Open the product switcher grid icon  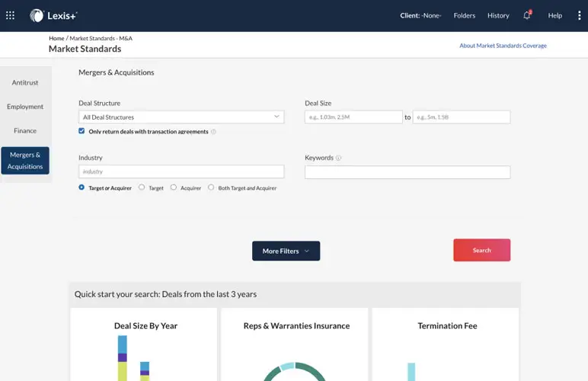click(x=11, y=15)
